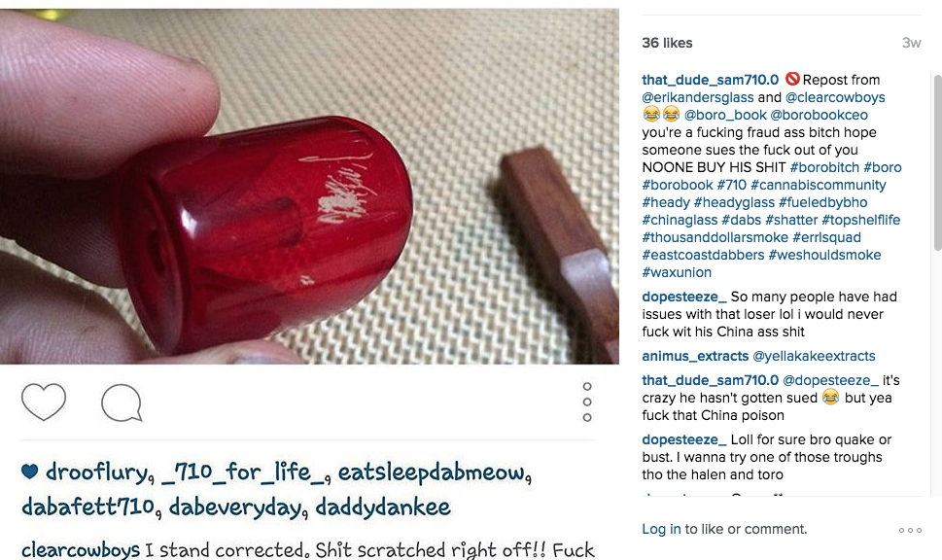Open that_dude_sam710.0 profile in caption

[710, 80]
